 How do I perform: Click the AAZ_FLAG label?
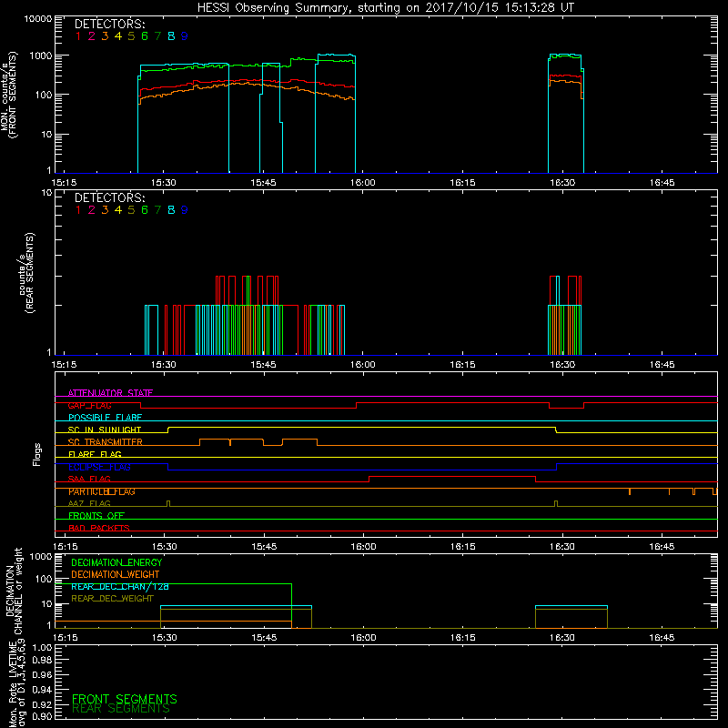(x=89, y=504)
